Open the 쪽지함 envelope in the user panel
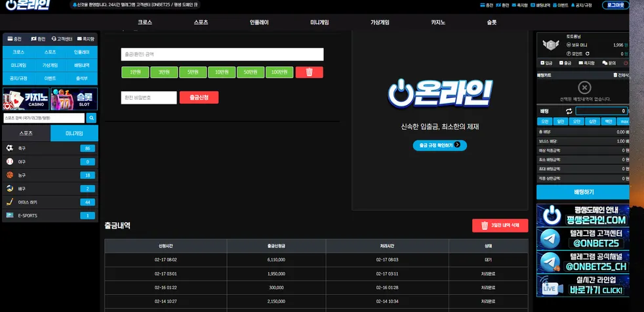Screen dimensions: 644x312 [x=586, y=63]
